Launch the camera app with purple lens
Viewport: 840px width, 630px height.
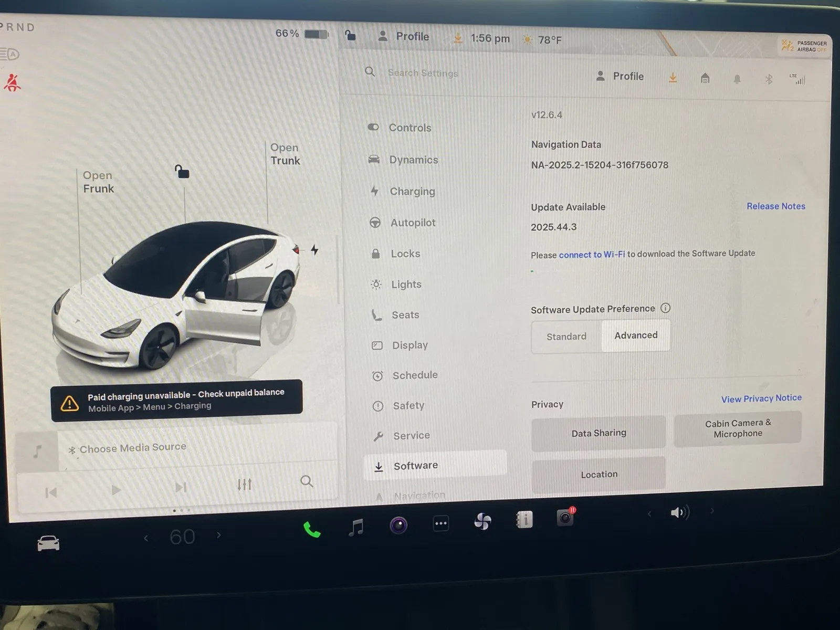(398, 525)
